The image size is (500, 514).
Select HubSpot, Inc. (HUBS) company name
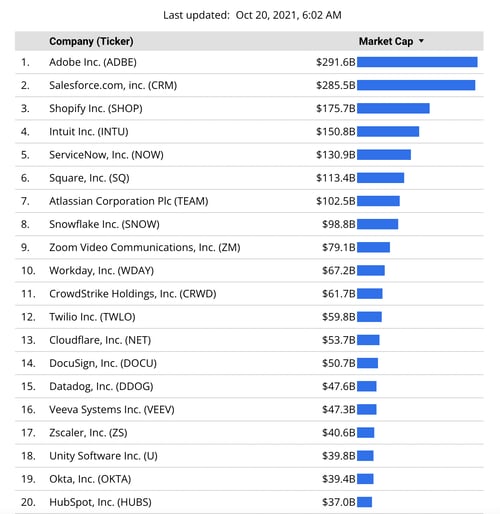click(x=100, y=502)
